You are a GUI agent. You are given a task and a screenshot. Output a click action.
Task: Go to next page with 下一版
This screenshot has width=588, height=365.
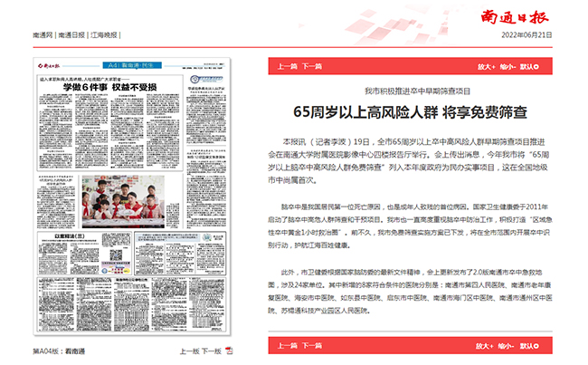pos(211,351)
